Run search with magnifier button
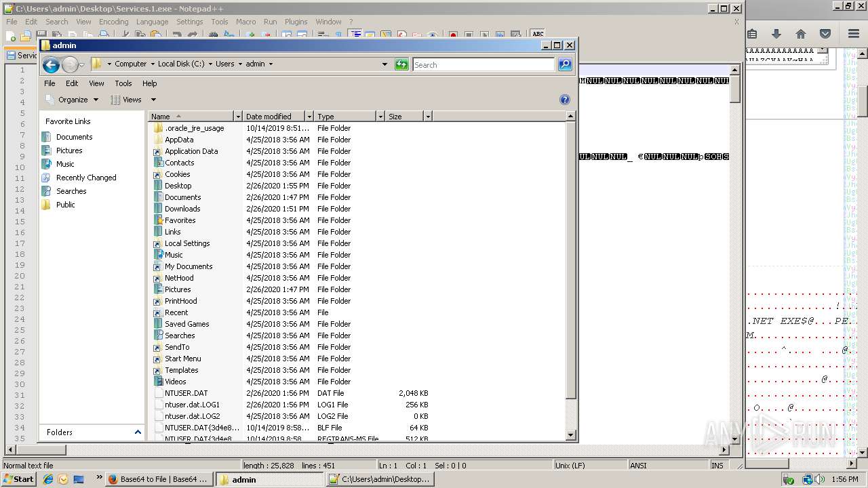868x488 pixels. 565,64
